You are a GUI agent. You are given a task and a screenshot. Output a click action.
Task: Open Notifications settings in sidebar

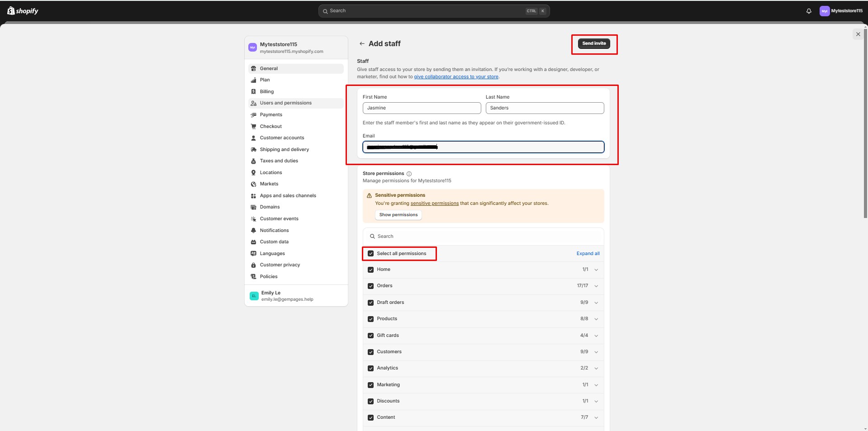pos(274,231)
